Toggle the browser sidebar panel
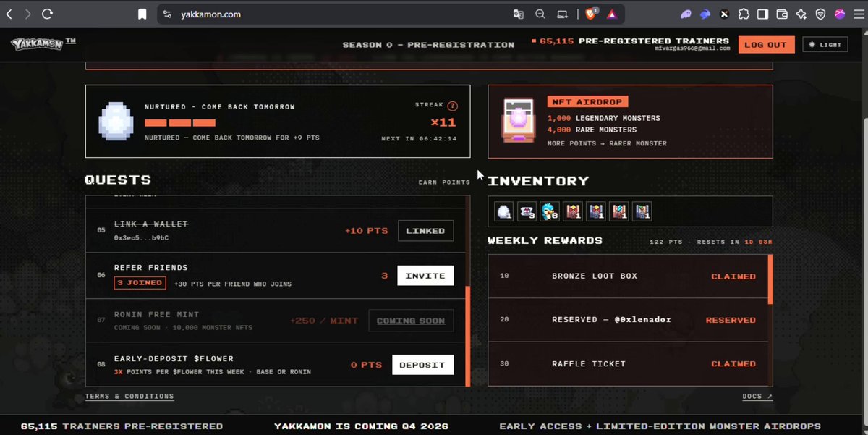Viewport: 868px width, 435px height. pos(762,14)
